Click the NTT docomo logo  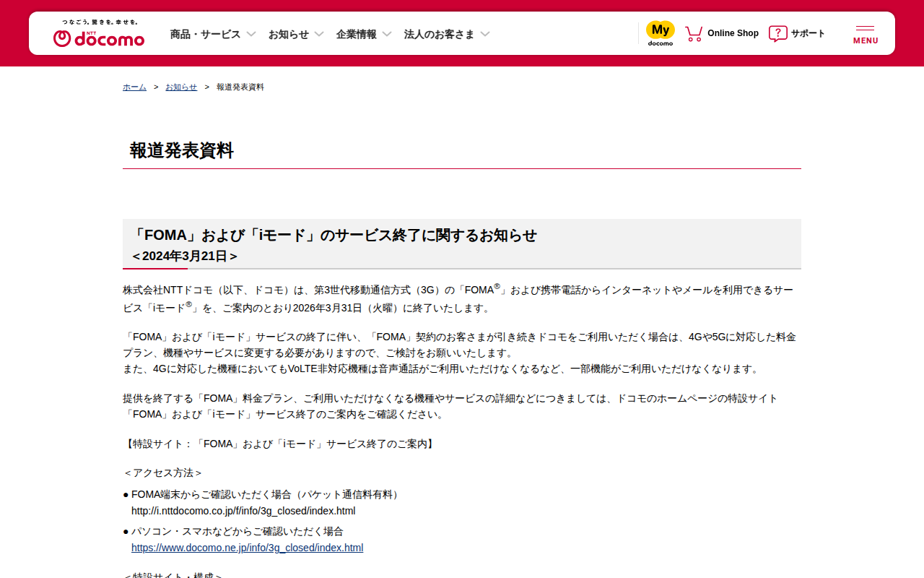pyautogui.click(x=99, y=34)
